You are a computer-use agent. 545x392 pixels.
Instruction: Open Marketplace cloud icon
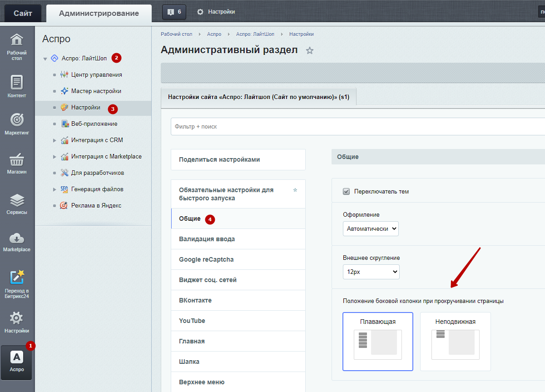[17, 238]
